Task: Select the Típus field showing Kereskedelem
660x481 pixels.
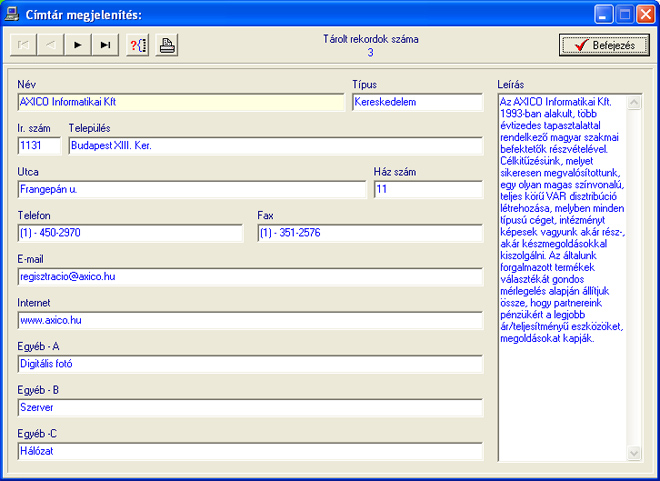Action: [x=417, y=102]
